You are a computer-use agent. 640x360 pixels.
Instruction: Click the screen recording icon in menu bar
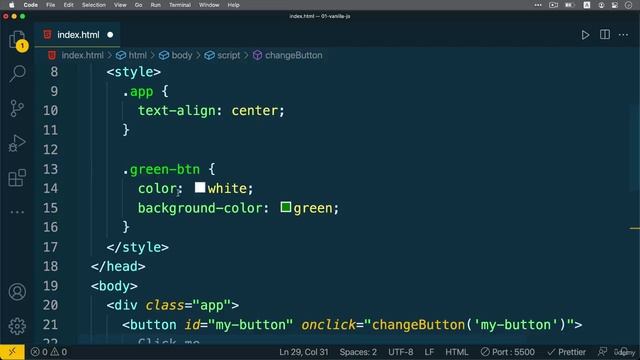(x=553, y=5)
